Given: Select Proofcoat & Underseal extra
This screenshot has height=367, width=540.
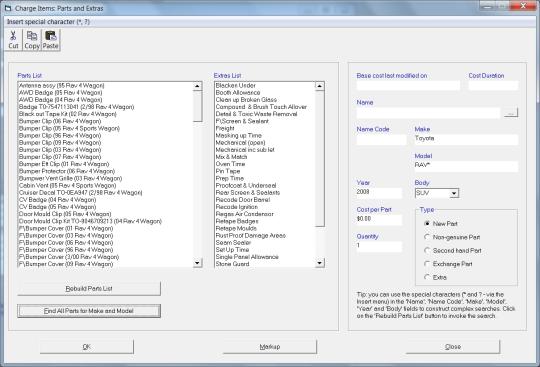Looking at the screenshot, I should (x=246, y=185).
